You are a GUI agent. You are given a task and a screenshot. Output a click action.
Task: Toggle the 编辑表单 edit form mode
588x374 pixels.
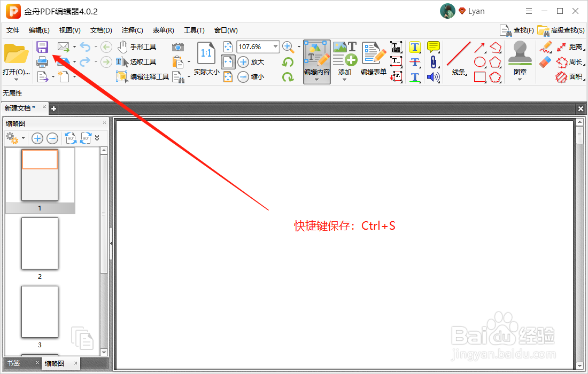coord(374,59)
